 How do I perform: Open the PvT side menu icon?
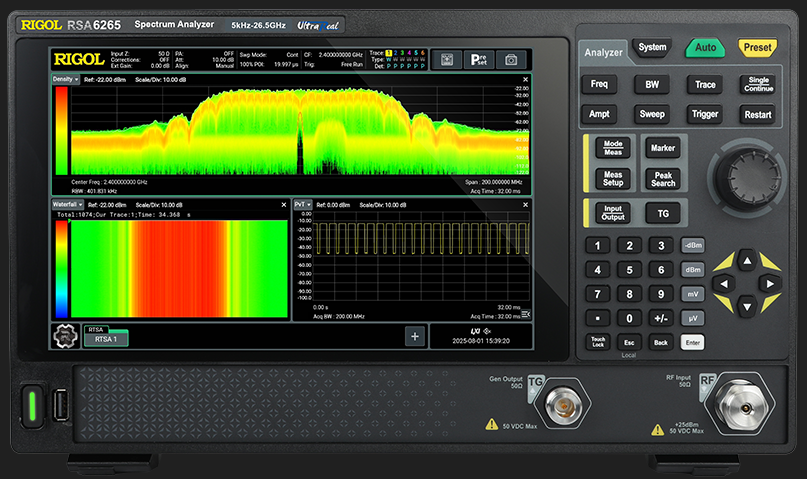click(x=525, y=314)
